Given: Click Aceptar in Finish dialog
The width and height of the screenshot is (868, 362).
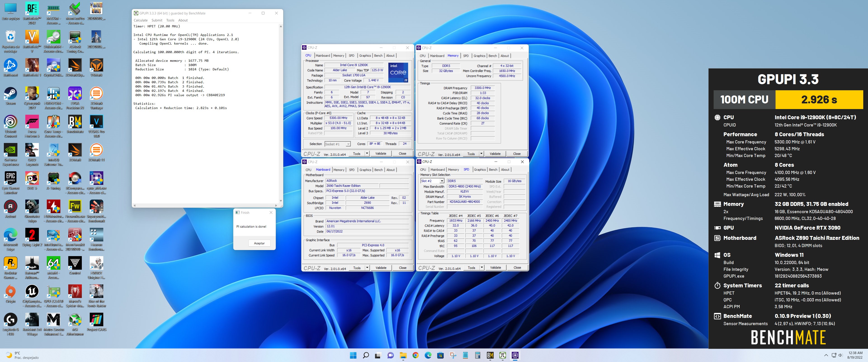Looking at the screenshot, I should click(x=259, y=243).
